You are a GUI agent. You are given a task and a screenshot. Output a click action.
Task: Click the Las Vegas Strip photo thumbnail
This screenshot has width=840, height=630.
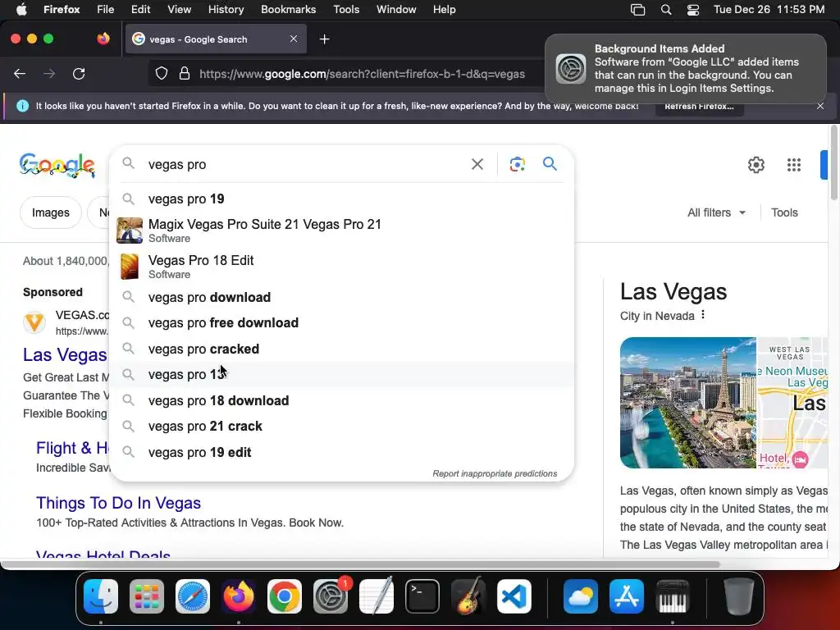point(688,402)
